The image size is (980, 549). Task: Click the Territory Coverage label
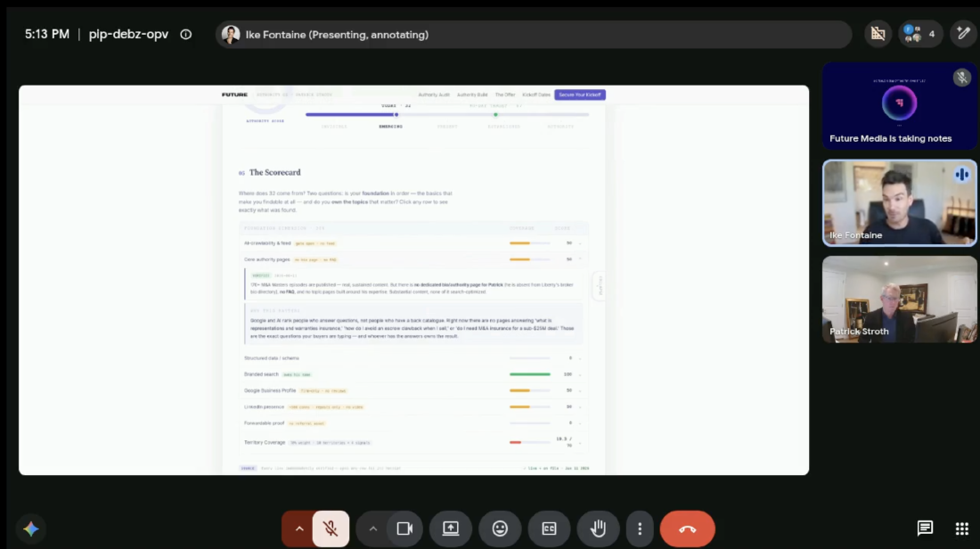[x=265, y=443]
